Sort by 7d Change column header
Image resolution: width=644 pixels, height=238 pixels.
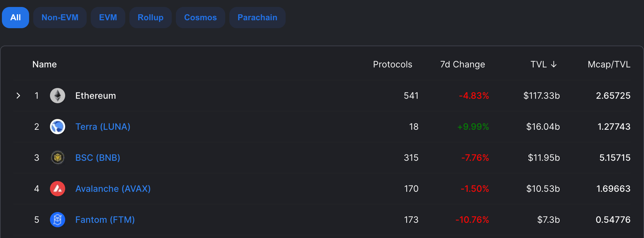click(x=462, y=65)
